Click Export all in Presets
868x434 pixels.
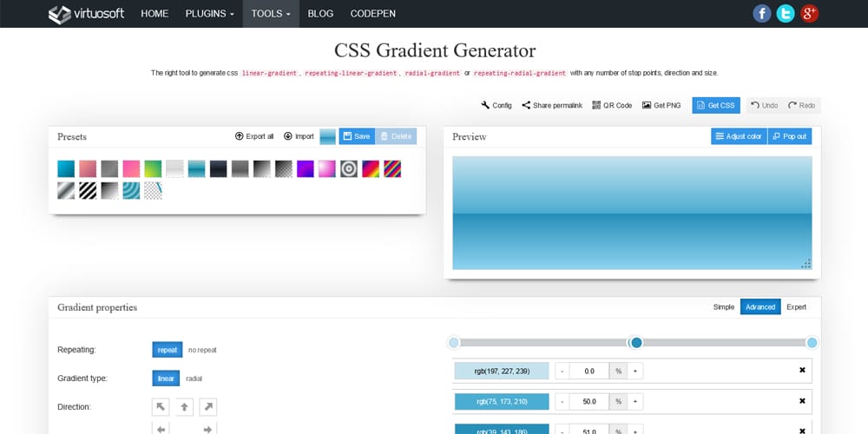254,136
